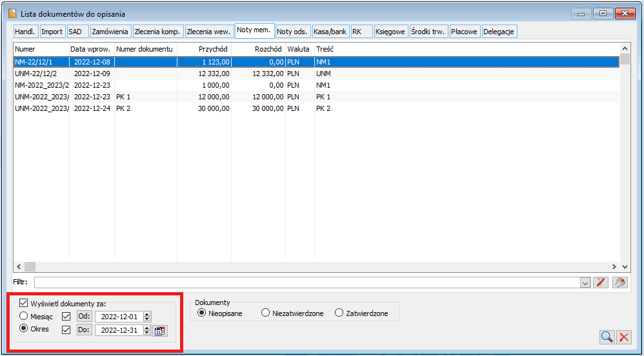The width and height of the screenshot is (644, 356).
Task: Click the magnifier search icon
Action: [607, 337]
